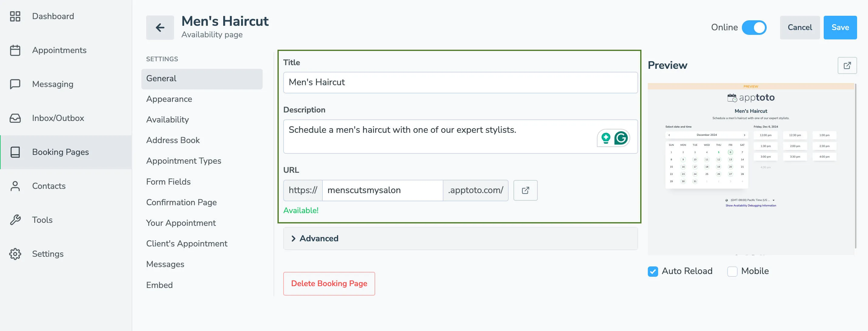Image resolution: width=868 pixels, height=331 pixels.
Task: Open the booking page URL in new tab
Action: coord(525,190)
